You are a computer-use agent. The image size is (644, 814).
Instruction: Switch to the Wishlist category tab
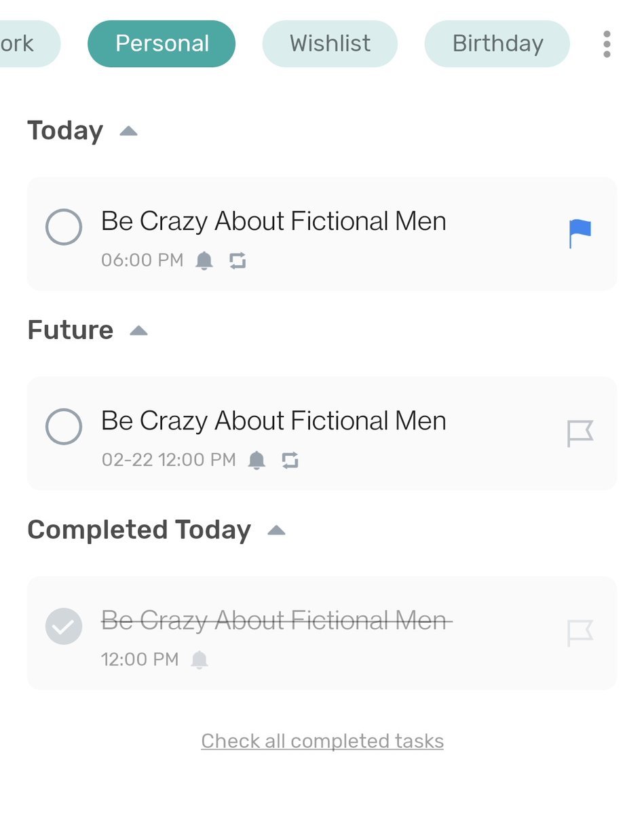click(330, 44)
